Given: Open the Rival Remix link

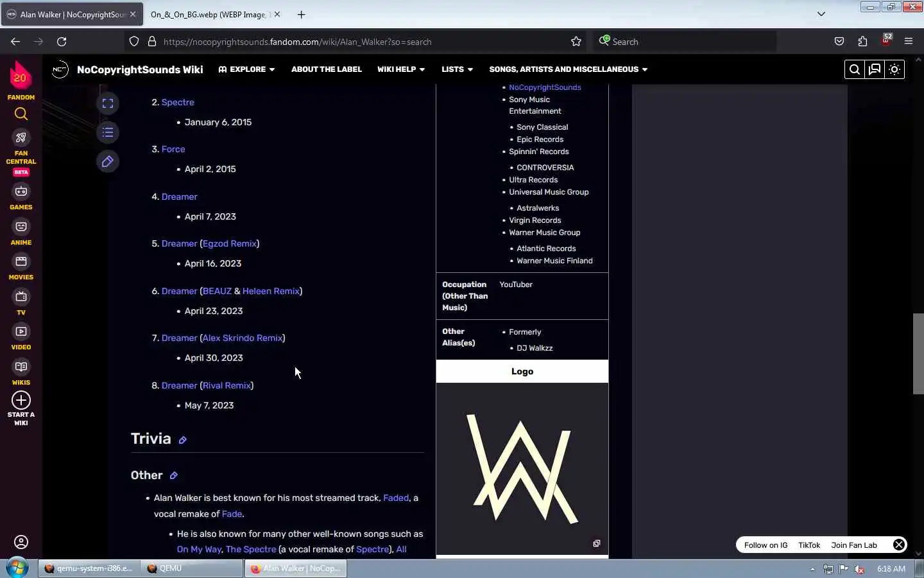Looking at the screenshot, I should tap(227, 385).
